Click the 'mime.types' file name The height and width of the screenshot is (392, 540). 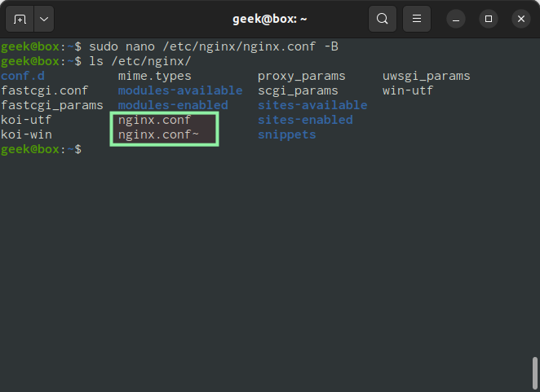pos(155,76)
